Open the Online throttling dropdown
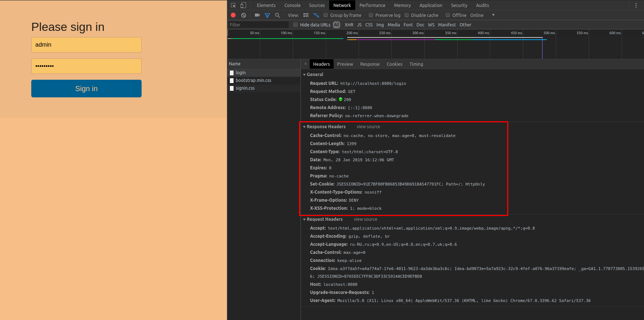The width and height of the screenshot is (644, 320). click(x=483, y=15)
